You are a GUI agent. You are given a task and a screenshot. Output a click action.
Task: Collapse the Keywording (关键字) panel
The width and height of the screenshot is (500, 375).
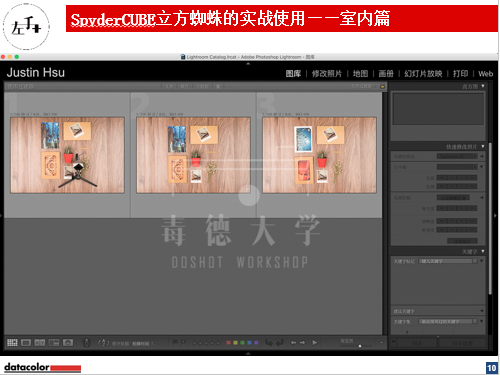(x=483, y=251)
